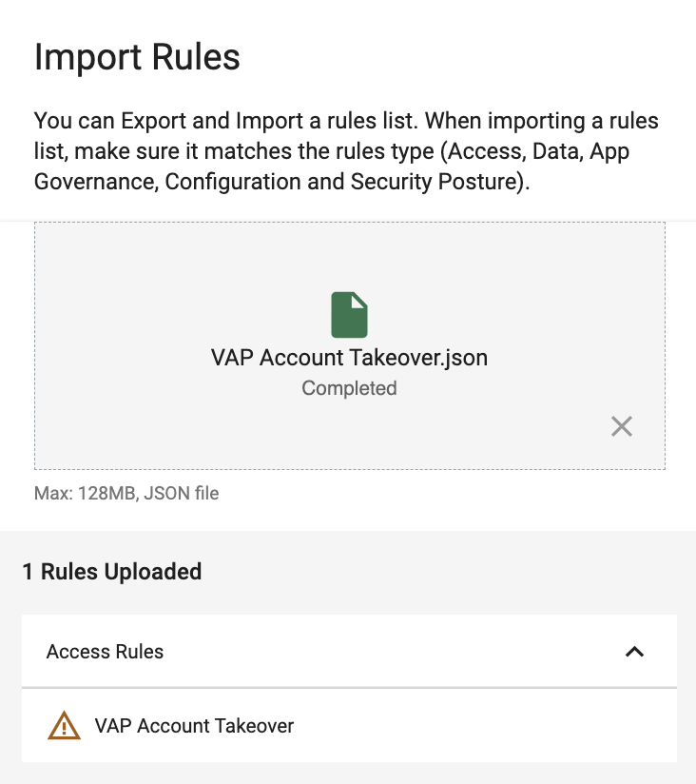
Task: Click the Import Rules title
Action: point(138,58)
